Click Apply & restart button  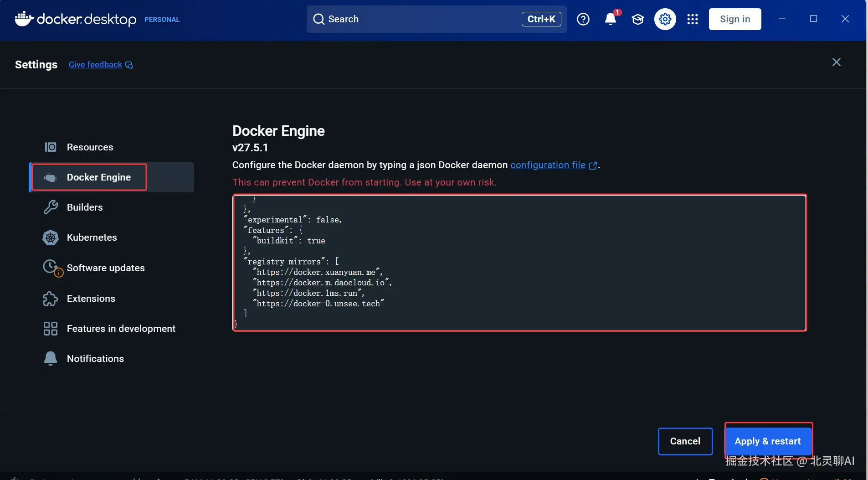[x=768, y=441]
